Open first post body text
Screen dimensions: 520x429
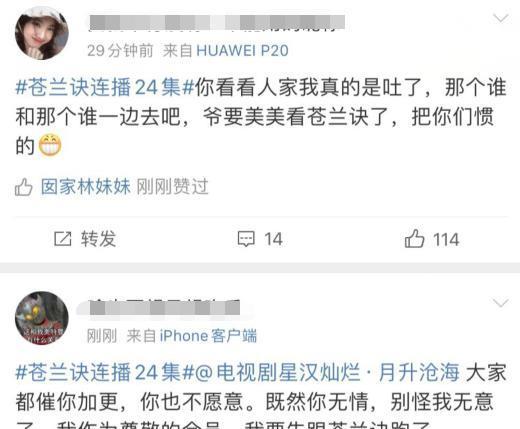261,117
